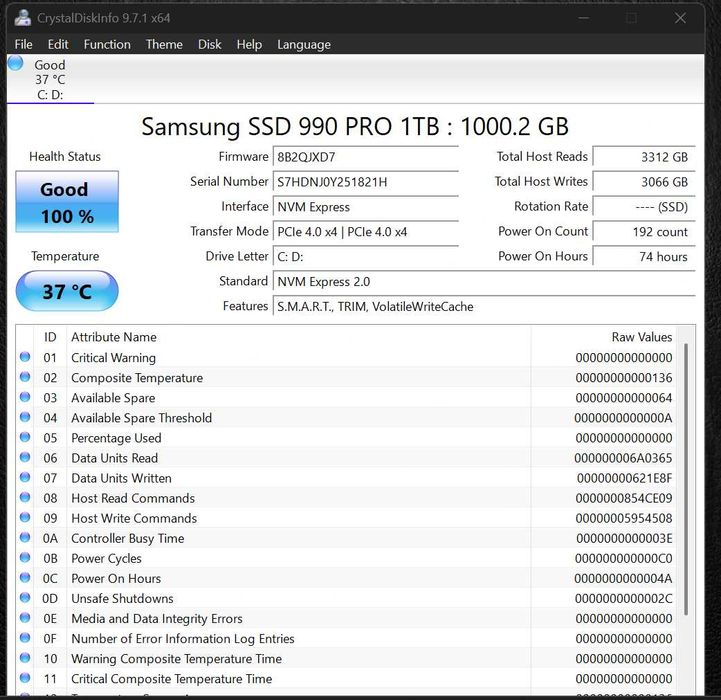Click the Features field with S.M.A.R.T., TRIM

(x=484, y=306)
